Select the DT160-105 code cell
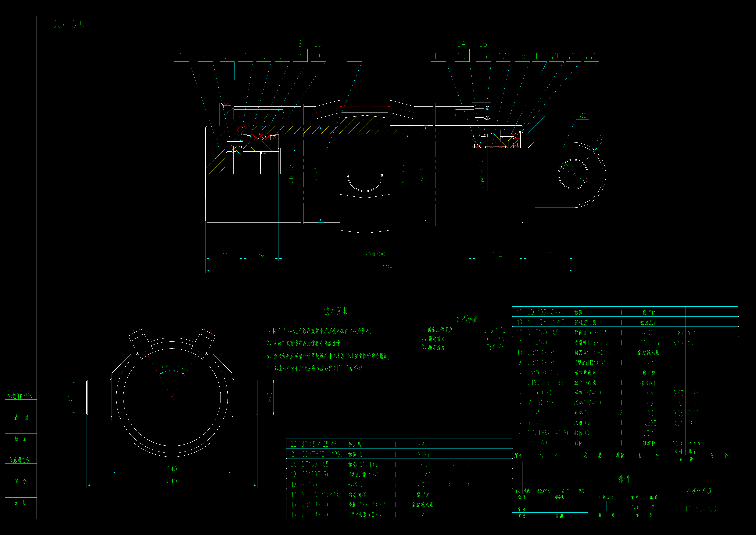 coord(315,464)
